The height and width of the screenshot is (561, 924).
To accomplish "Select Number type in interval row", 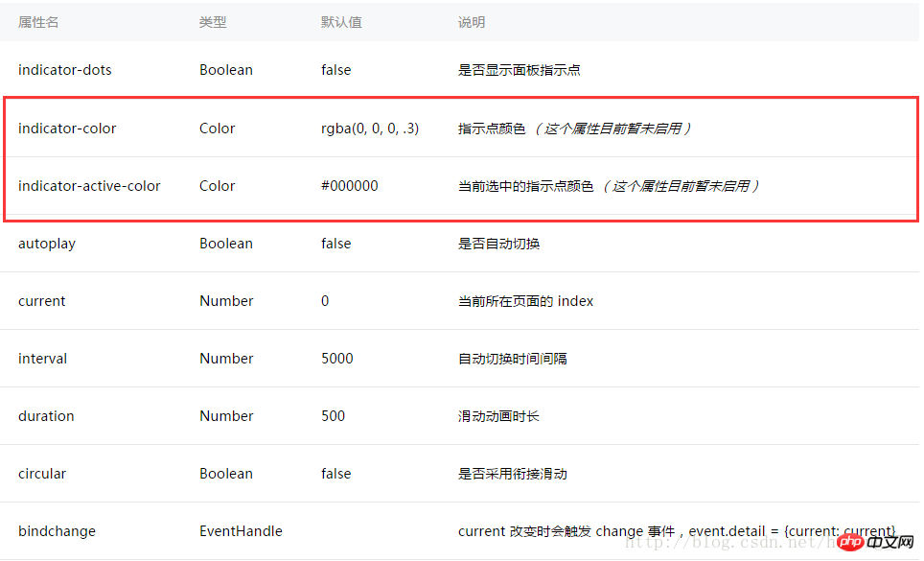I will click(226, 359).
